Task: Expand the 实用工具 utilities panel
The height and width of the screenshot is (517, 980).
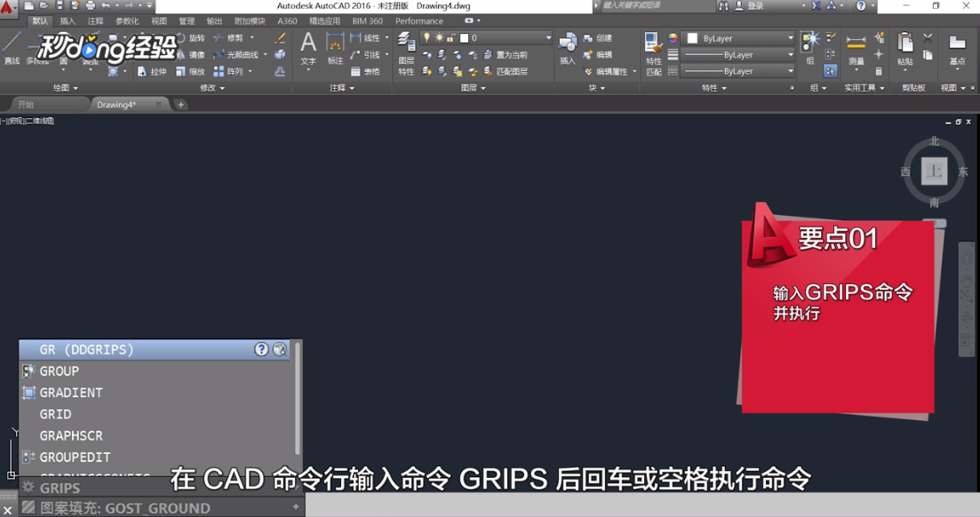Action: point(864,88)
